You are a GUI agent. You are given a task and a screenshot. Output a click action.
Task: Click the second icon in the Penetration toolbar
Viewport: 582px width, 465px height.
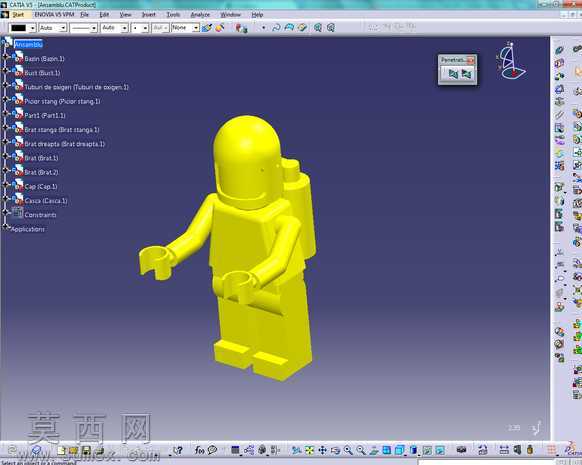[466, 74]
